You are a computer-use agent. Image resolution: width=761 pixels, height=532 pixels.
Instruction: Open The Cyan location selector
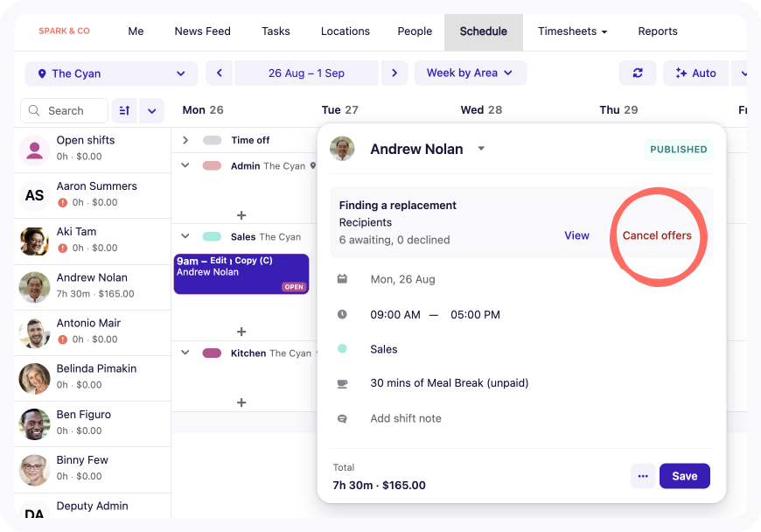coord(111,73)
